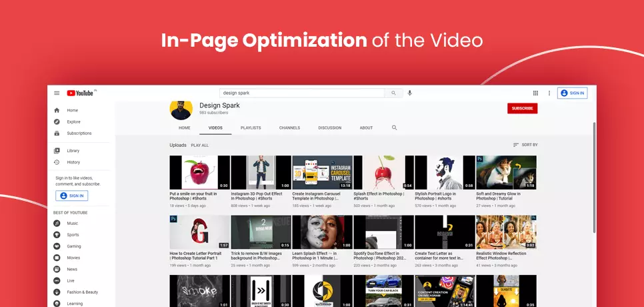The height and width of the screenshot is (307, 644).
Task: Open the cherry Splash Effect thumbnail
Action: 383,172
